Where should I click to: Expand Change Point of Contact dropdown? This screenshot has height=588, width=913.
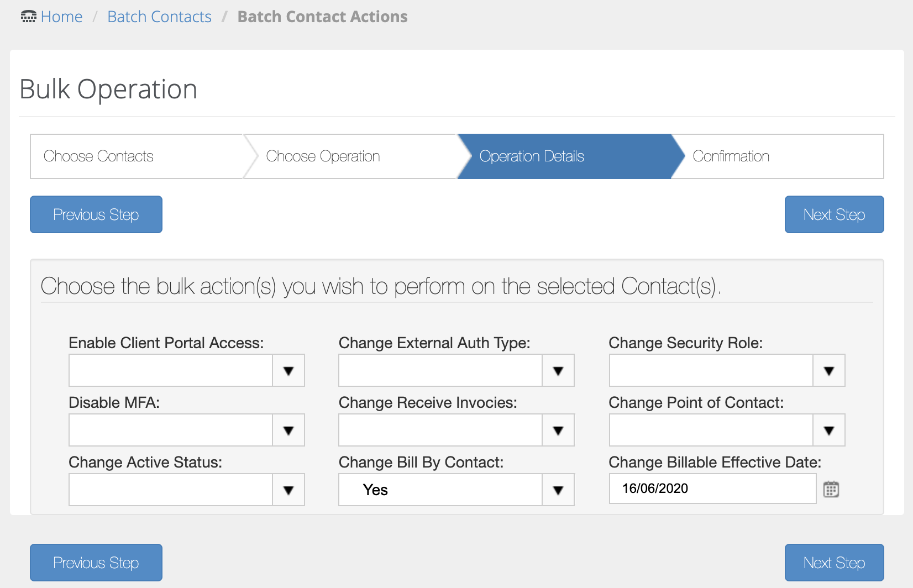tap(828, 430)
